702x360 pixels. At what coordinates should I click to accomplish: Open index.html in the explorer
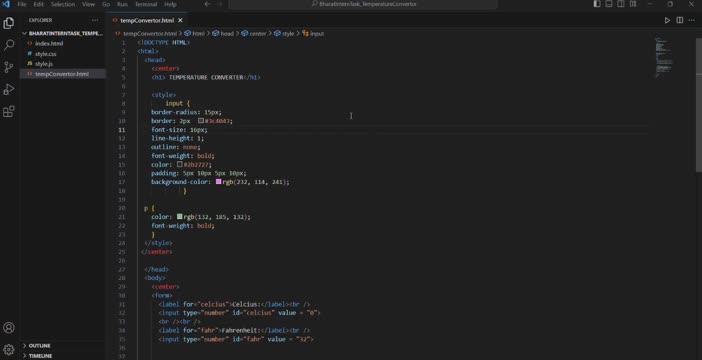coord(49,43)
